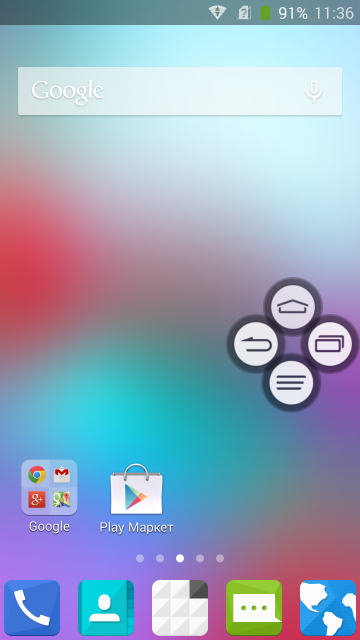Open the app drawer grid icon
Viewport: 360px width, 640px height.
pyautogui.click(x=180, y=608)
